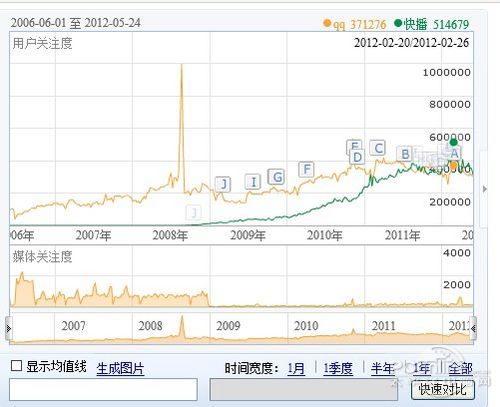Click the left handle of the range slider
The height and width of the screenshot is (407, 500).
tap(9, 329)
